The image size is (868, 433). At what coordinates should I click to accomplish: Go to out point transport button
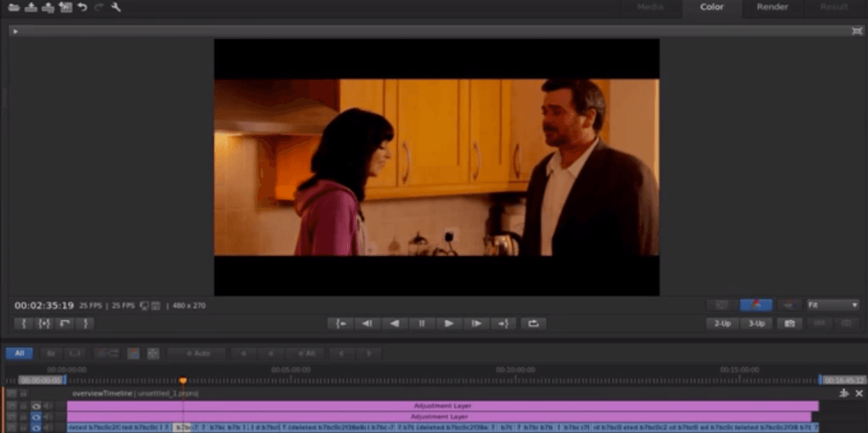point(504,324)
